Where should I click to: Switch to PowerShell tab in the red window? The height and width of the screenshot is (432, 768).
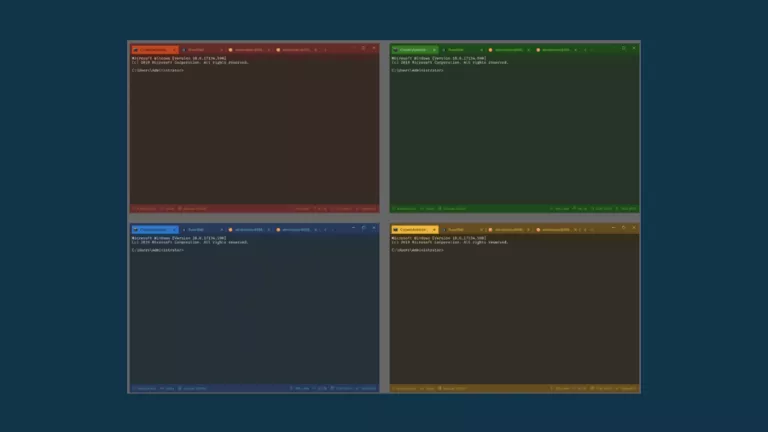click(x=202, y=50)
